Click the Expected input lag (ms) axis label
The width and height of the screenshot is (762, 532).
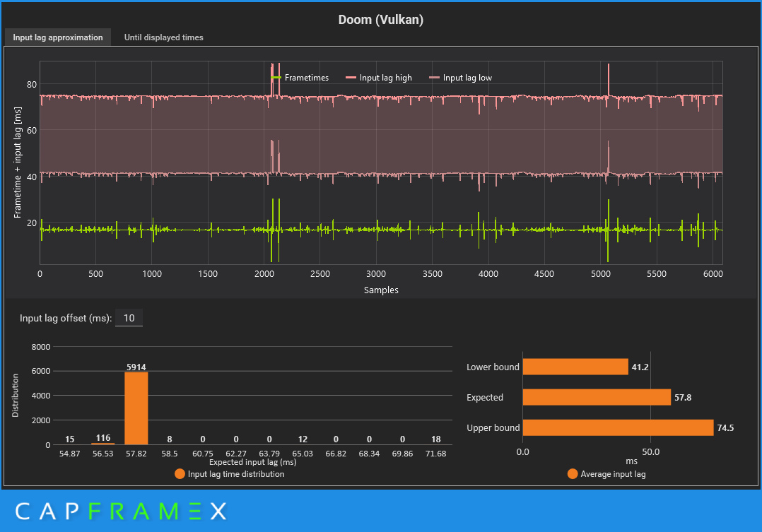[253, 462]
